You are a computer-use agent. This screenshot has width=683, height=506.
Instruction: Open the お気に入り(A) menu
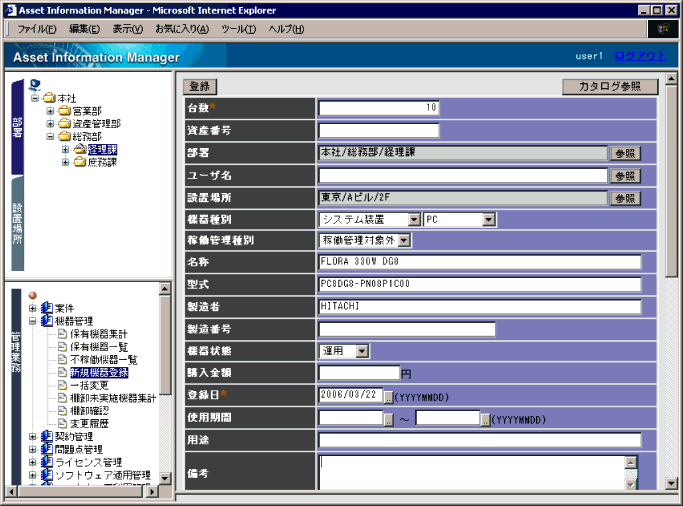[x=181, y=29]
